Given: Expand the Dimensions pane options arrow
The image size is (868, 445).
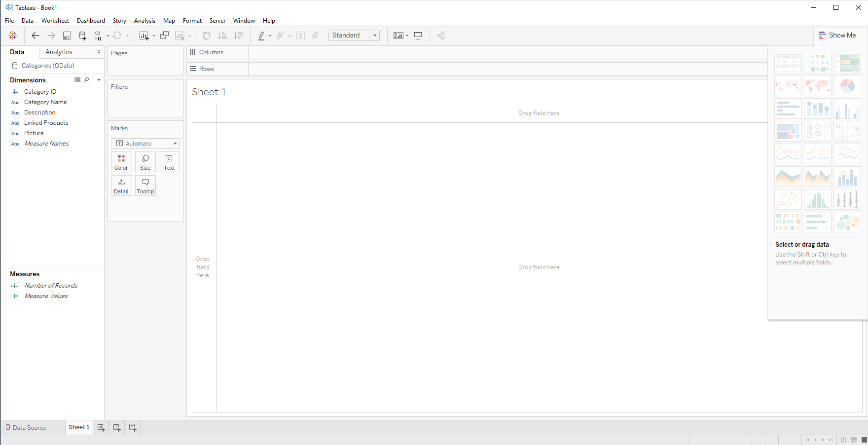Looking at the screenshot, I should coord(99,80).
